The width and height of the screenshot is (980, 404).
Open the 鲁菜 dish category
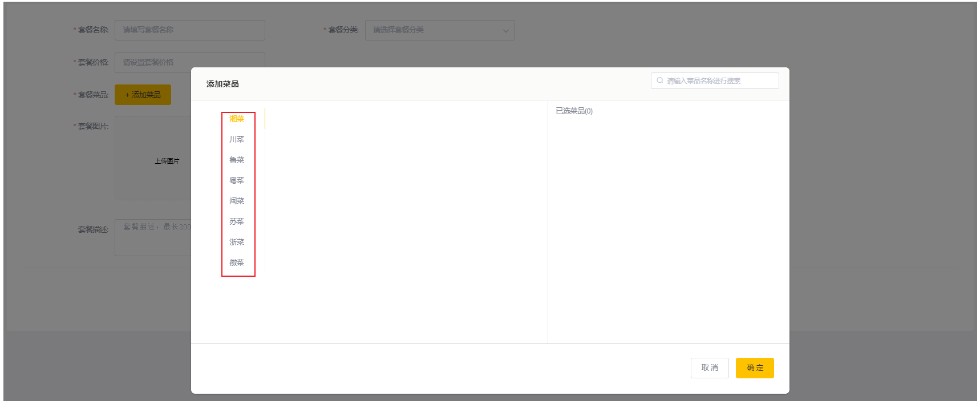click(x=237, y=160)
